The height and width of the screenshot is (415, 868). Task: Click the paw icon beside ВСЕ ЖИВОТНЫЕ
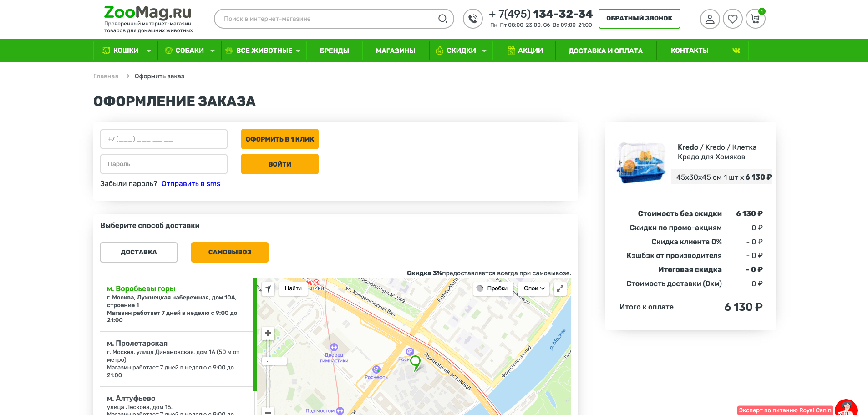click(x=229, y=51)
